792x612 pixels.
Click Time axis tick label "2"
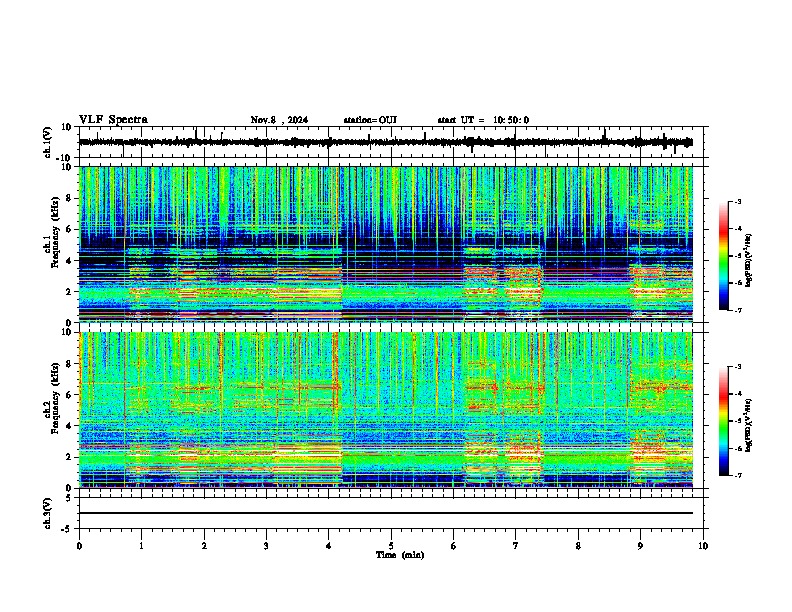tap(204, 546)
